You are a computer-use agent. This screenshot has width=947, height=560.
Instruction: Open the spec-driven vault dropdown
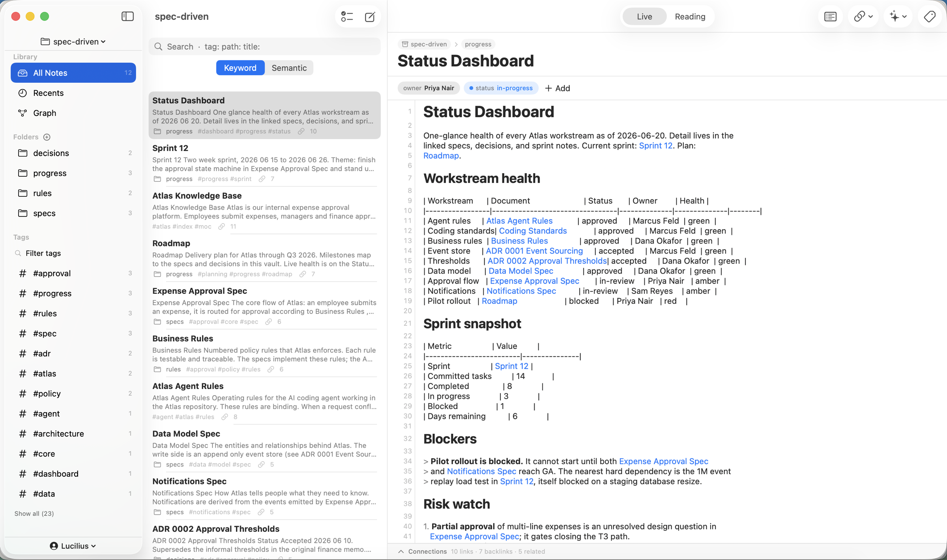pyautogui.click(x=73, y=41)
